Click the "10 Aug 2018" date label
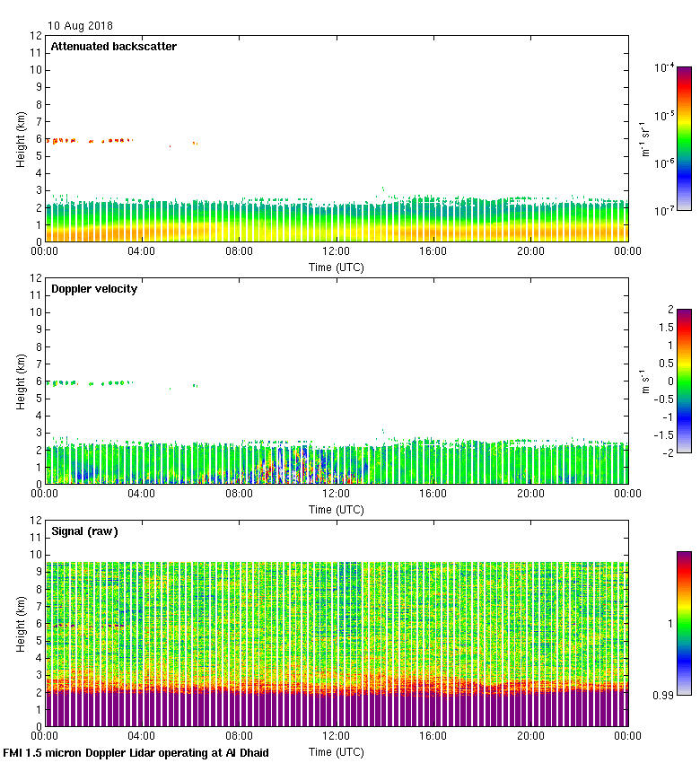 [x=80, y=27]
